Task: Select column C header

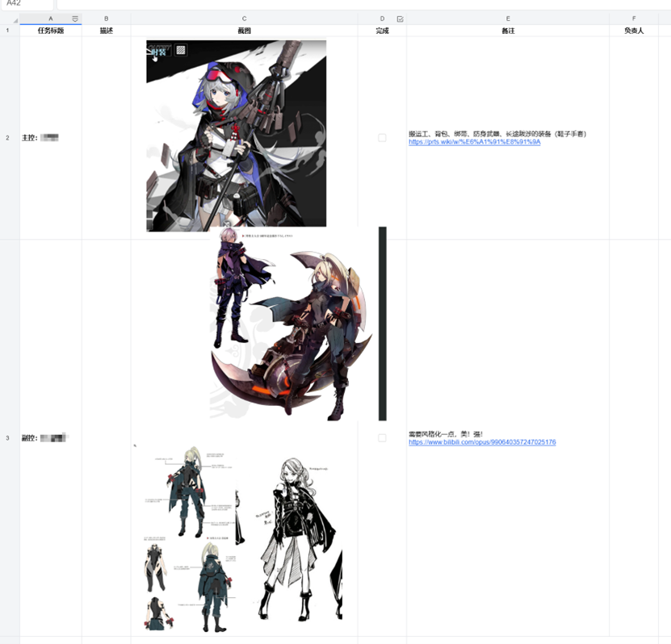Action: (244, 19)
